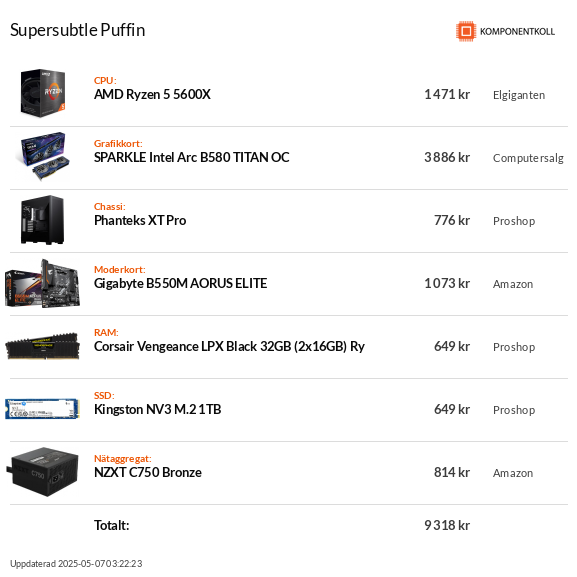Click the Phanteks XT Pro product name
This screenshot has height=577, width=577.
(140, 220)
